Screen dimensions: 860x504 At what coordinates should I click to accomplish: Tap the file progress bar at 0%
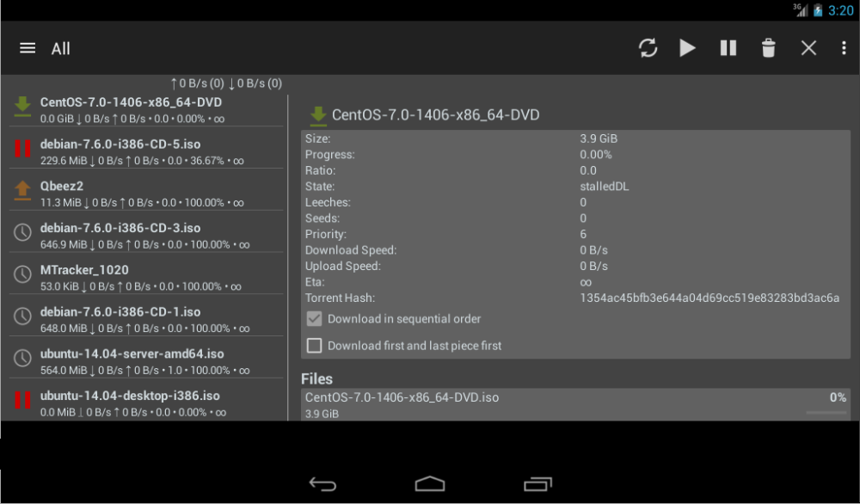tap(826, 413)
